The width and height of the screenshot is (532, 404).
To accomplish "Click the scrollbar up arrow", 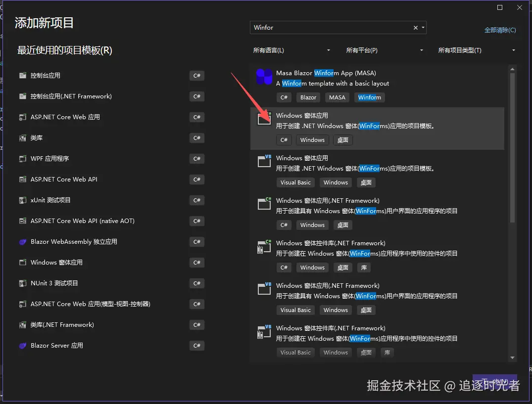I will 512,69.
